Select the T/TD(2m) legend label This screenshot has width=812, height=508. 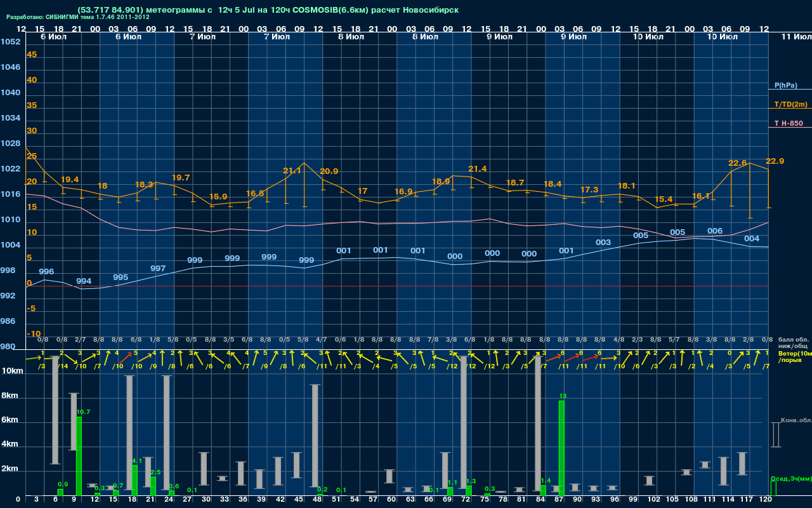coord(790,104)
